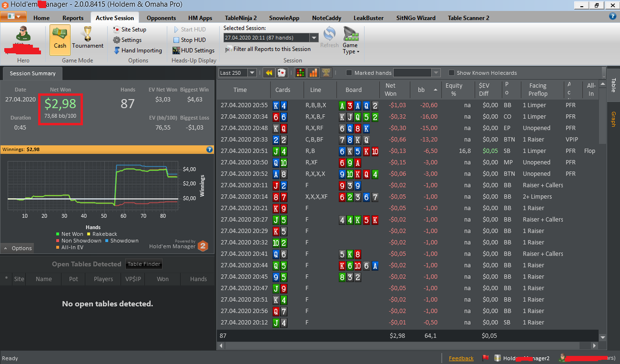Enable the Marked hands checkbox
620x364 pixels.
coord(349,73)
